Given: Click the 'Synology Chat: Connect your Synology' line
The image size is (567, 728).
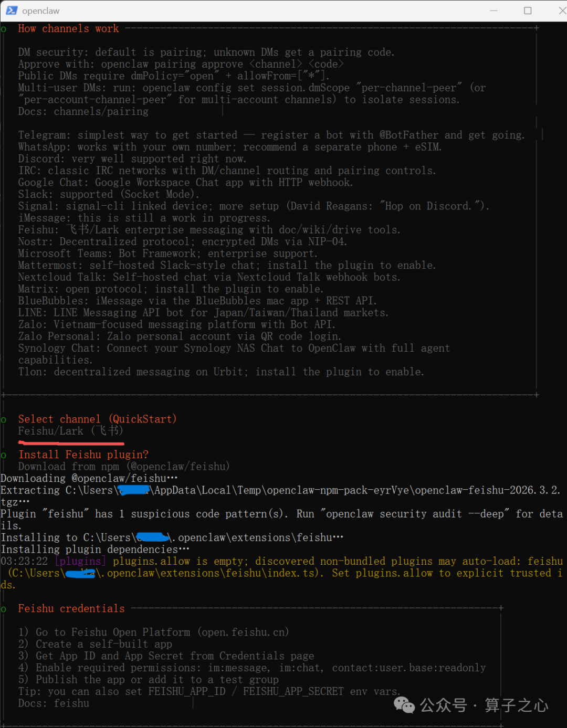Looking at the screenshot, I should 234,354.
